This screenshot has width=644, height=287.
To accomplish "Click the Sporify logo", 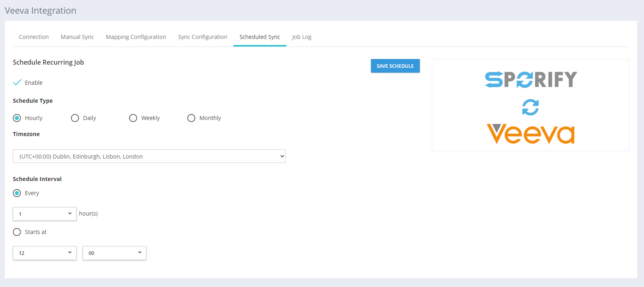I will coord(531,79).
